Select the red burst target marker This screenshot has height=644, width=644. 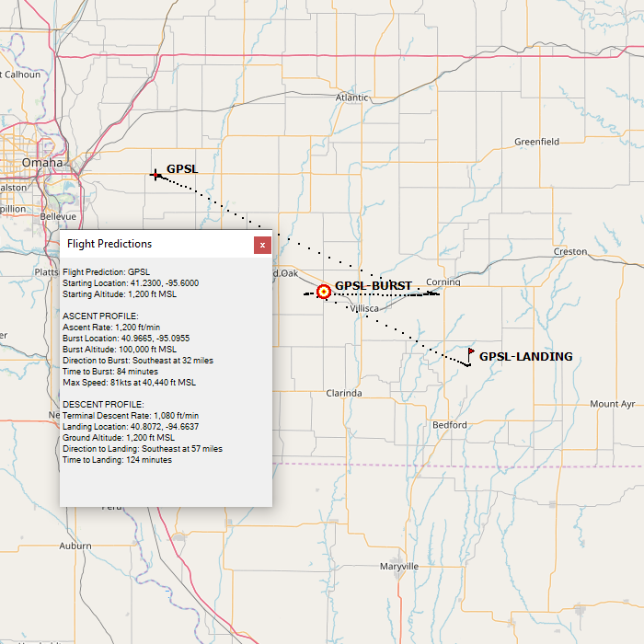pyautogui.click(x=323, y=293)
